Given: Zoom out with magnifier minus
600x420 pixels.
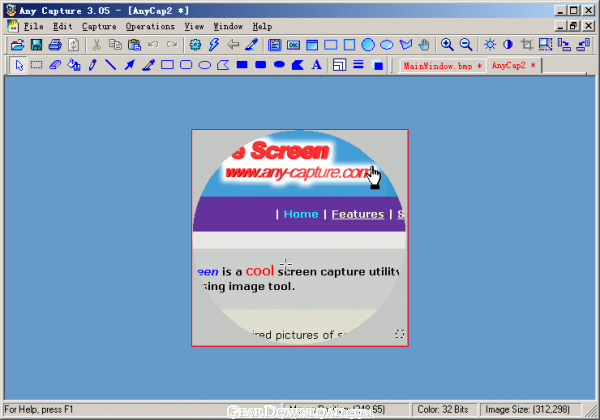Looking at the screenshot, I should click(466, 45).
